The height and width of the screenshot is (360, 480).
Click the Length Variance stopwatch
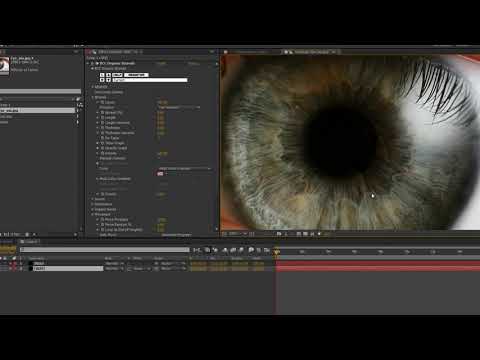tap(103, 123)
